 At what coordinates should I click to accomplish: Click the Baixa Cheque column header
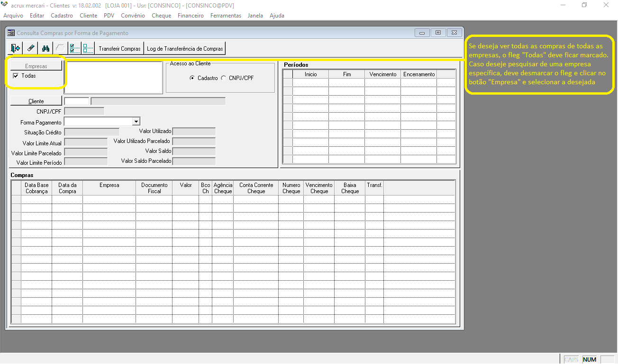350,188
